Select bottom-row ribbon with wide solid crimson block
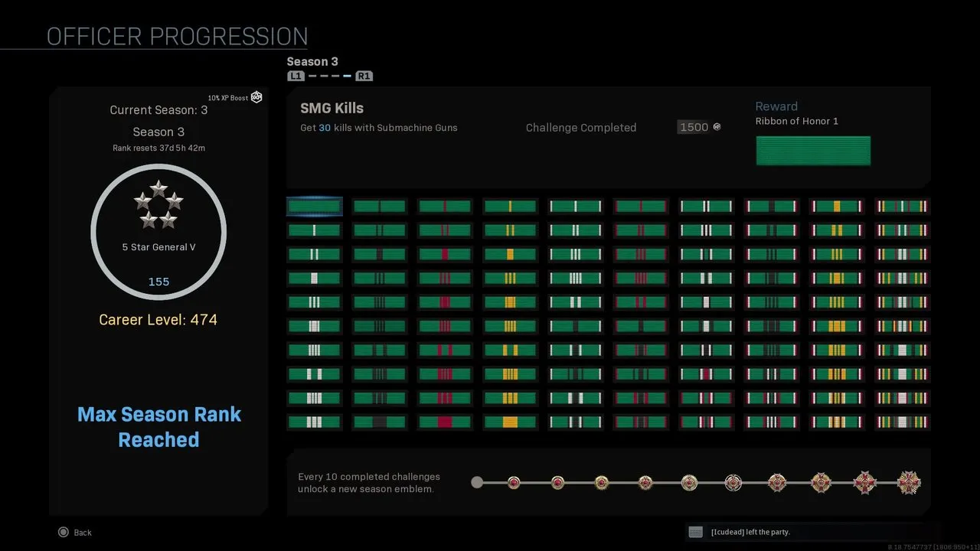The image size is (980, 551). click(445, 422)
